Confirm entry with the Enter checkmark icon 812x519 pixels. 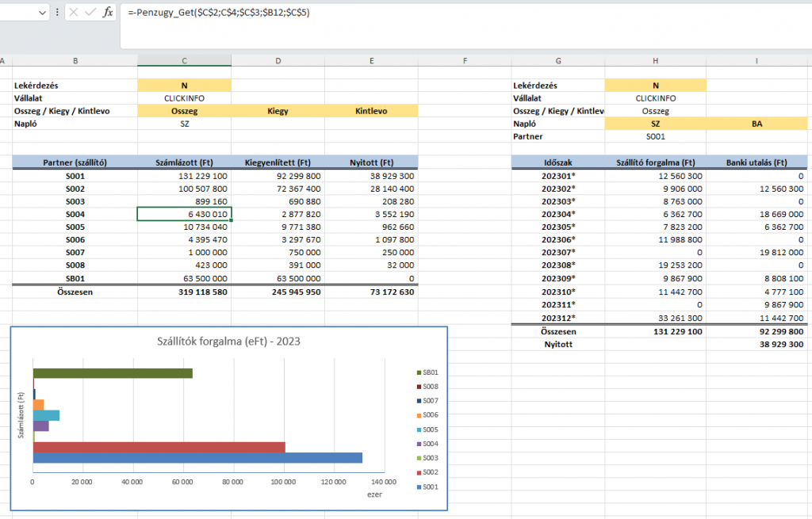[90, 13]
